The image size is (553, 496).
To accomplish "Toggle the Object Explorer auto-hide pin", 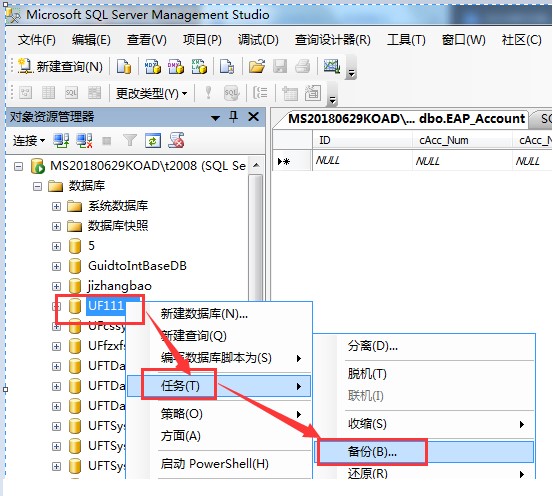I will (233, 116).
